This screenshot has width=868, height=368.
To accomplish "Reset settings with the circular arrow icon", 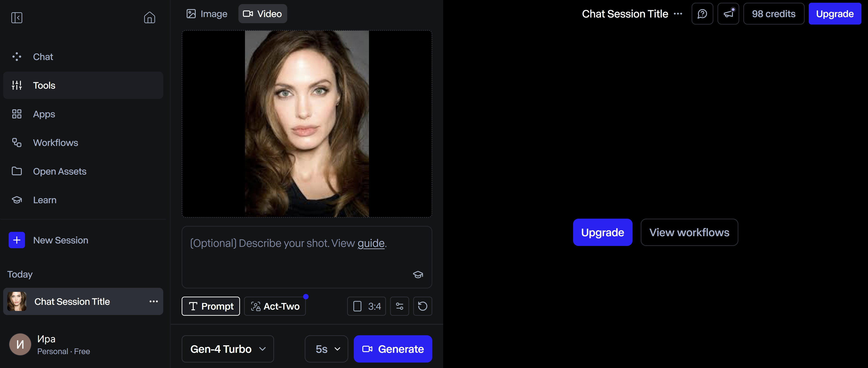I will pos(423,306).
